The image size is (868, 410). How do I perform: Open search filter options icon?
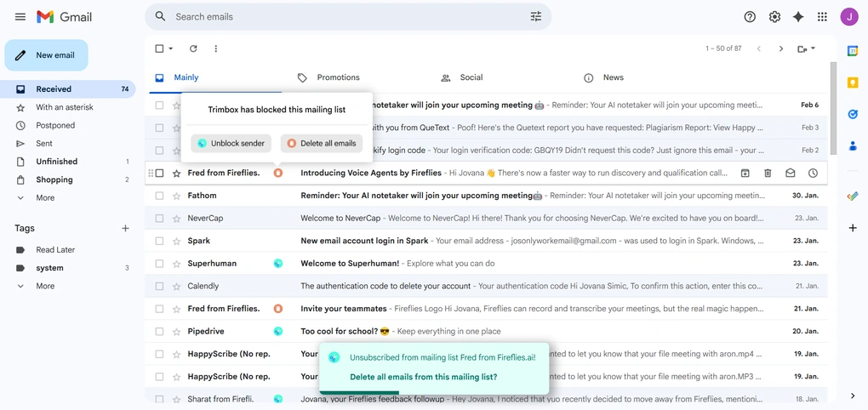point(536,17)
